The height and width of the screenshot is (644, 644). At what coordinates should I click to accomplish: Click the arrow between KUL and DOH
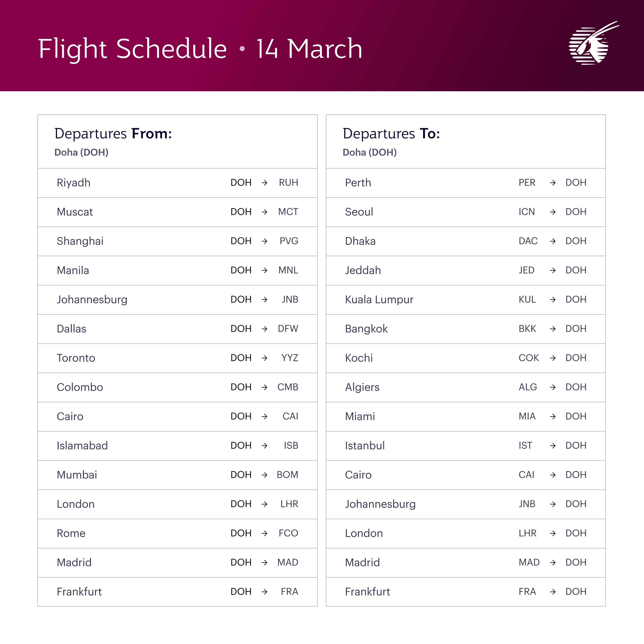(x=553, y=300)
